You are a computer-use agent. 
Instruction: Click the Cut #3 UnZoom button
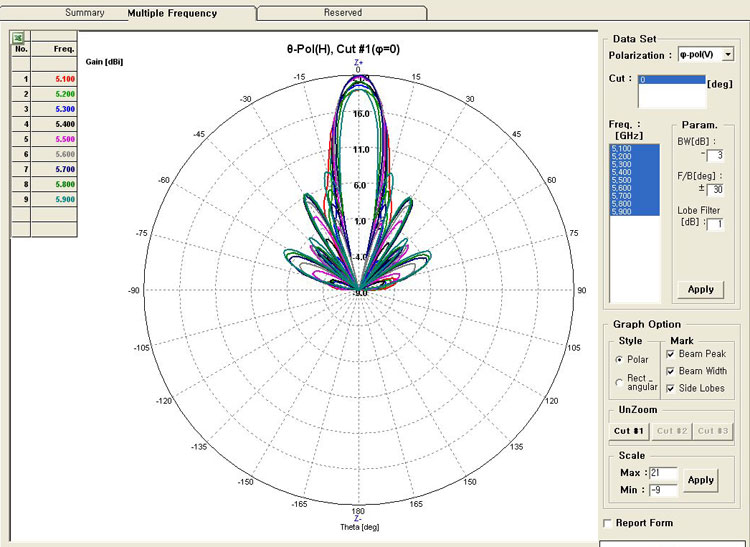(713, 431)
